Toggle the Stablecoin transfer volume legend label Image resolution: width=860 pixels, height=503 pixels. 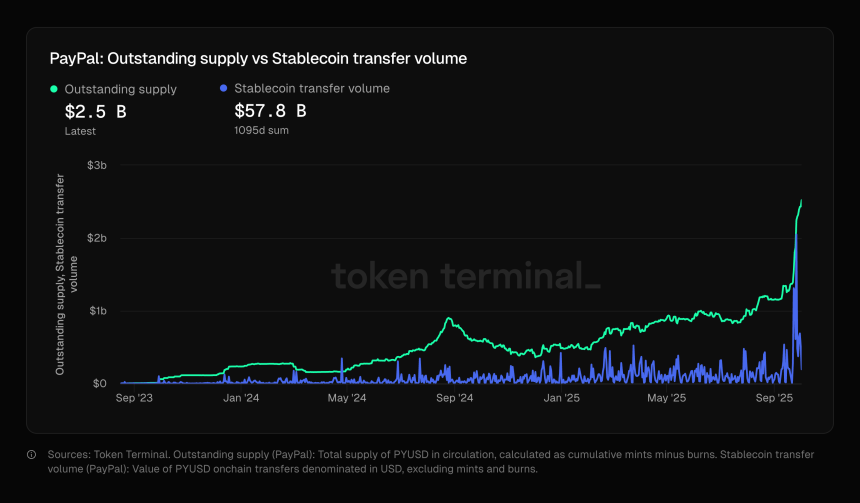[311, 89]
